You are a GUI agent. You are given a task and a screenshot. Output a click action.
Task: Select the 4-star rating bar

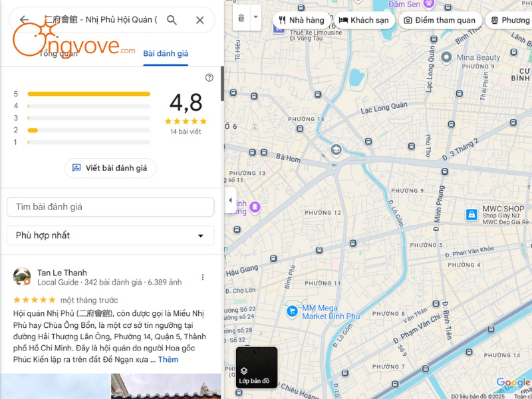pyautogui.click(x=89, y=106)
